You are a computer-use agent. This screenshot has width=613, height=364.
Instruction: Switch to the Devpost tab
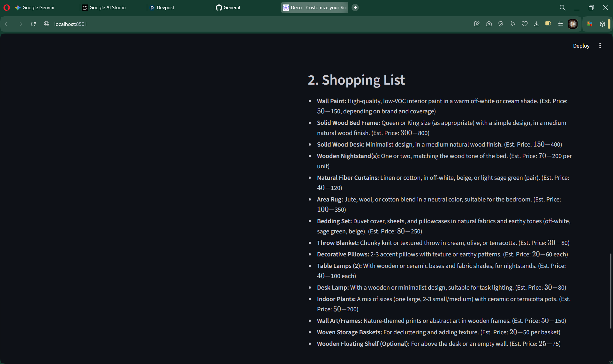point(165,7)
